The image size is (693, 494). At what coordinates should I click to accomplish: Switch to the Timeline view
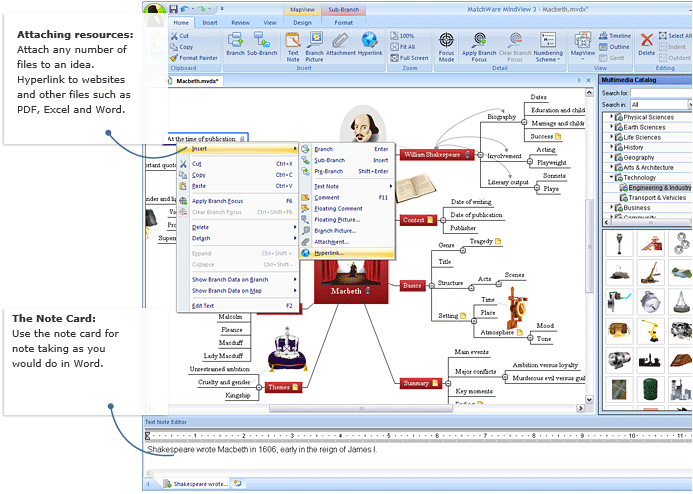pyautogui.click(x=615, y=36)
